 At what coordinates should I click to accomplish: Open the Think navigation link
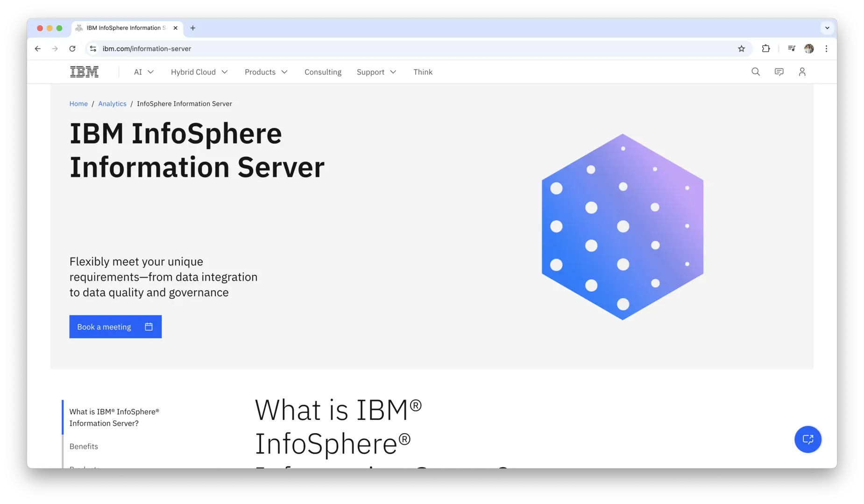tap(423, 72)
